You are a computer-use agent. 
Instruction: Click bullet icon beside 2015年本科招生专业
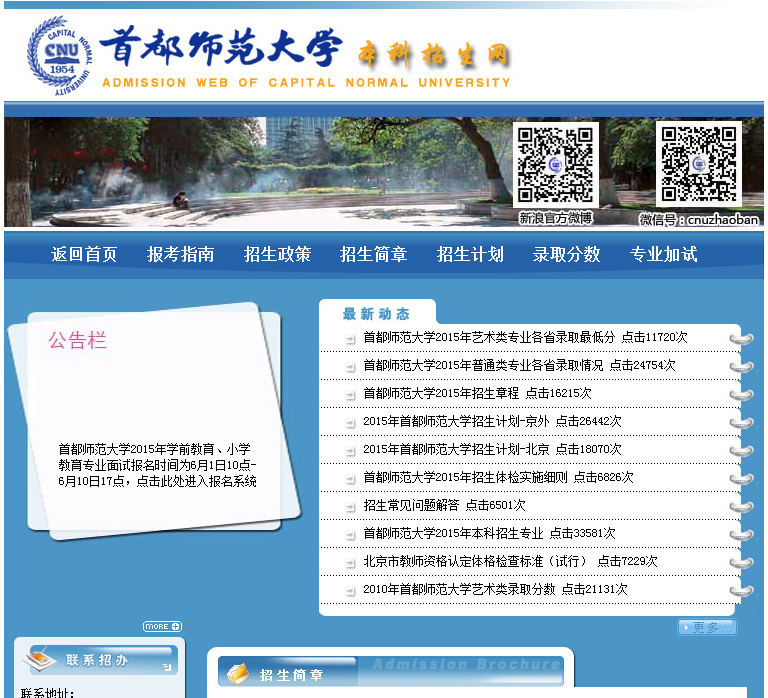pyautogui.click(x=350, y=534)
